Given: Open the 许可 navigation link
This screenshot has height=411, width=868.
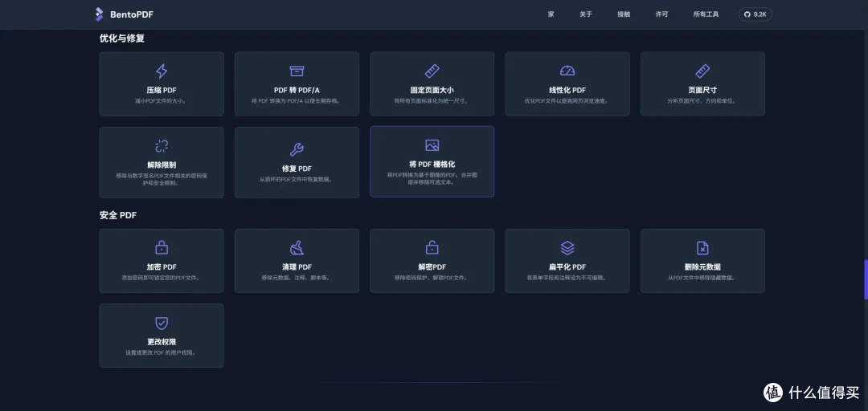Looking at the screenshot, I should coord(661,14).
